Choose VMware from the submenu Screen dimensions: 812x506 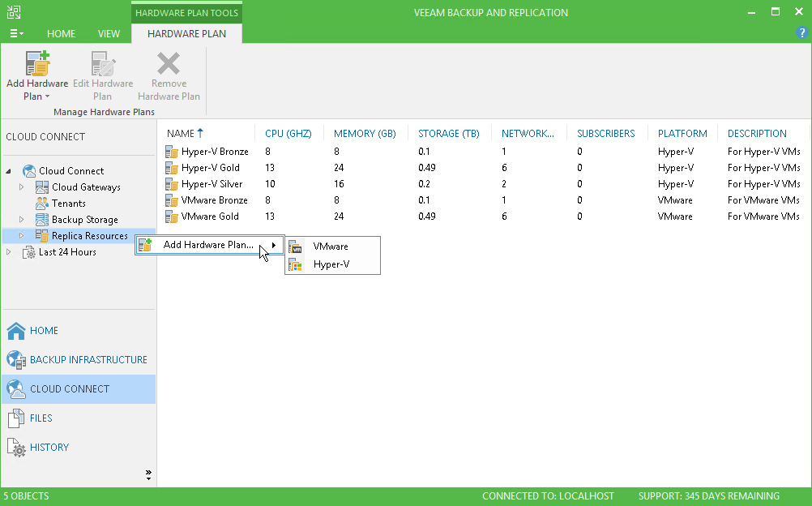coord(332,247)
